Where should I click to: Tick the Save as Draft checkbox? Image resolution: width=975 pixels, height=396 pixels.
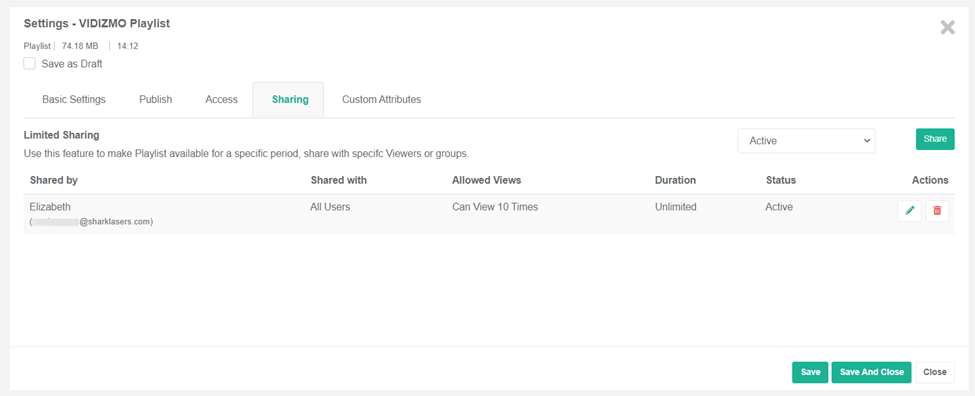pos(29,63)
